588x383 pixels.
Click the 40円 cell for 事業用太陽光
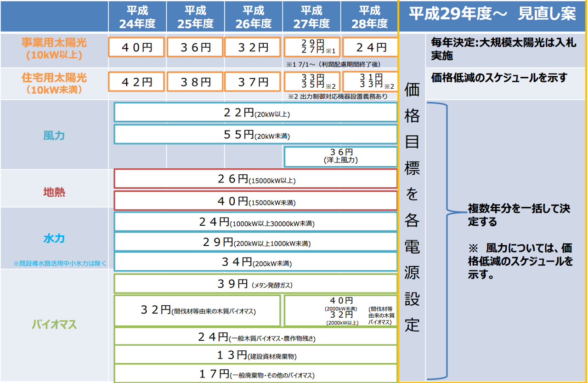[136, 47]
